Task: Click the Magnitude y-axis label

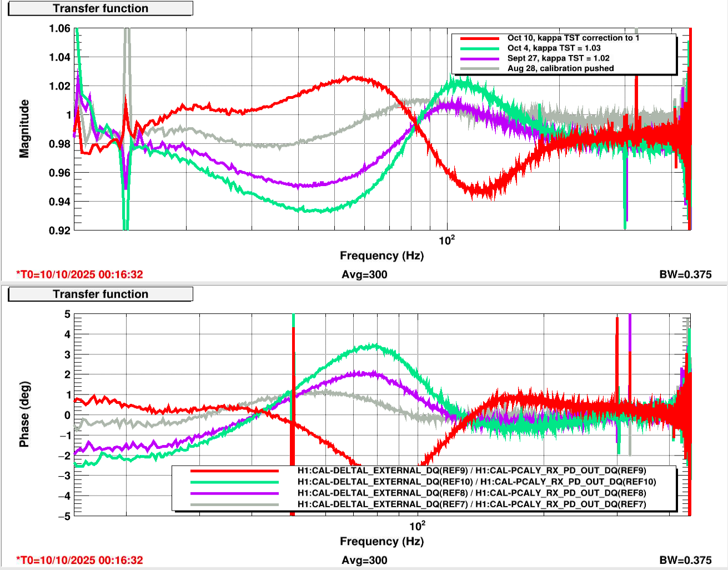Action: click(24, 129)
